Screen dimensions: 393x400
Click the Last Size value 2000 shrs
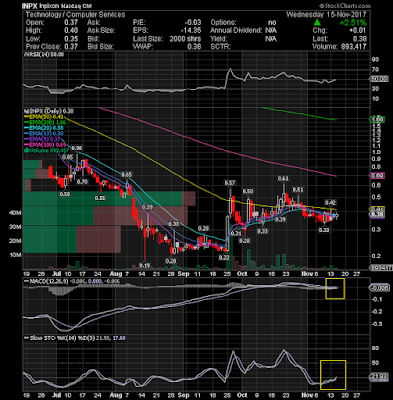point(185,39)
